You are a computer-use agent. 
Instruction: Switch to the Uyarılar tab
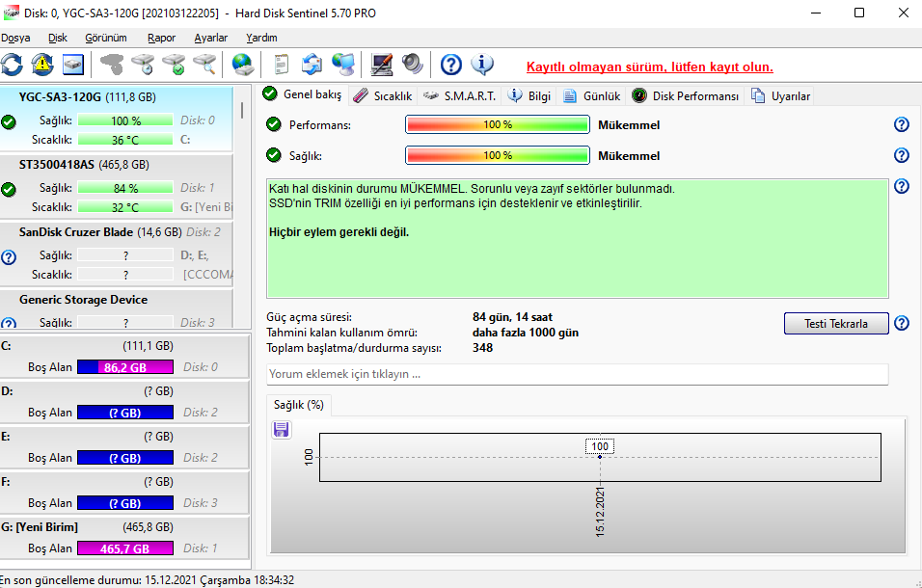point(780,95)
